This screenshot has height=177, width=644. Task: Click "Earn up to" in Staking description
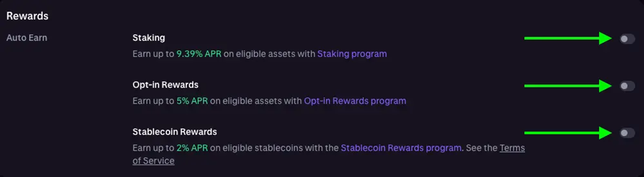click(x=153, y=54)
